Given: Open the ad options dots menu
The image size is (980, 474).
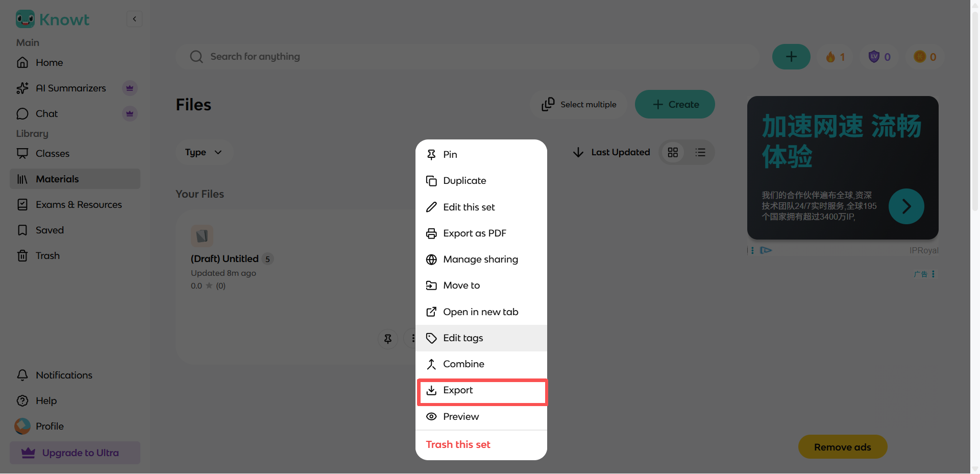Looking at the screenshot, I should (933, 274).
